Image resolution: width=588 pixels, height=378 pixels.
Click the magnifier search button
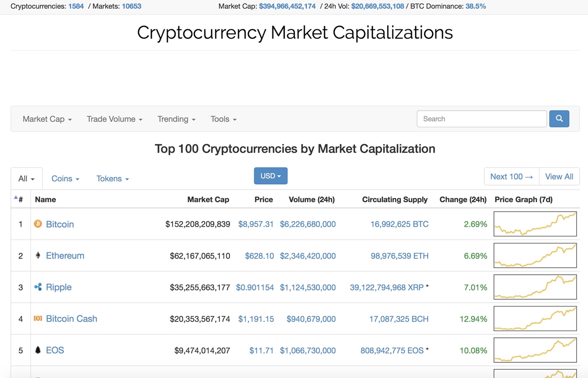coord(559,118)
